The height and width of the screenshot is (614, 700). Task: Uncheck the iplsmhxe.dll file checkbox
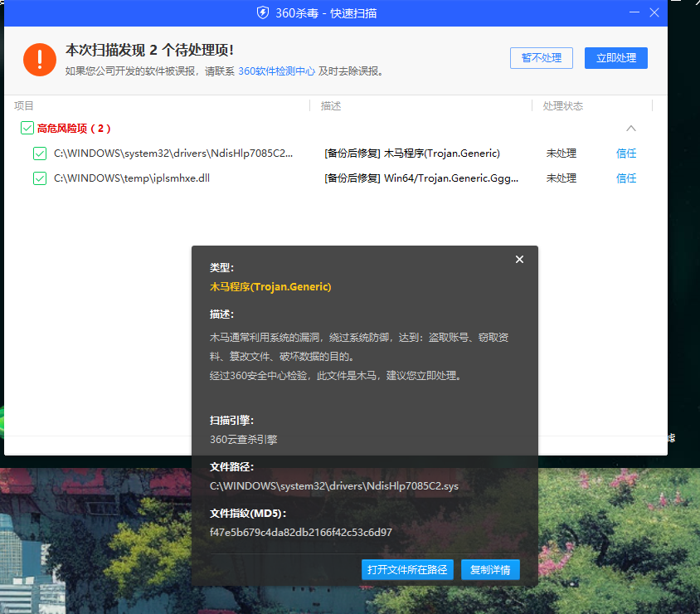click(40, 178)
